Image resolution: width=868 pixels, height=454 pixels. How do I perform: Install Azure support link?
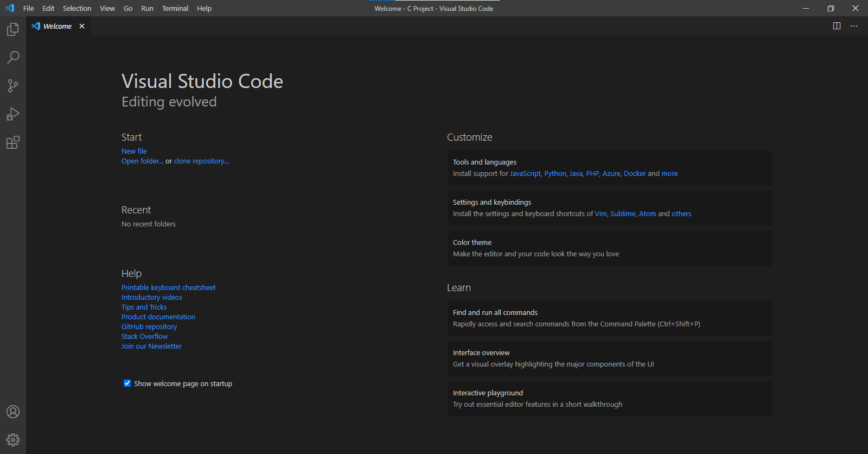611,173
